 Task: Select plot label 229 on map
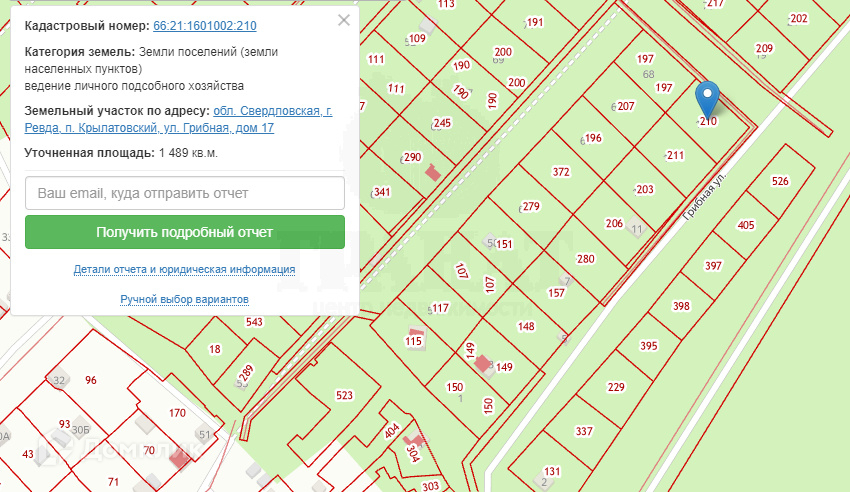616,387
